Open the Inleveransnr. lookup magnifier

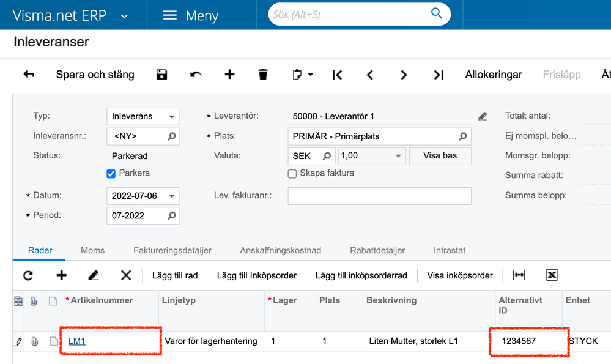coord(171,136)
